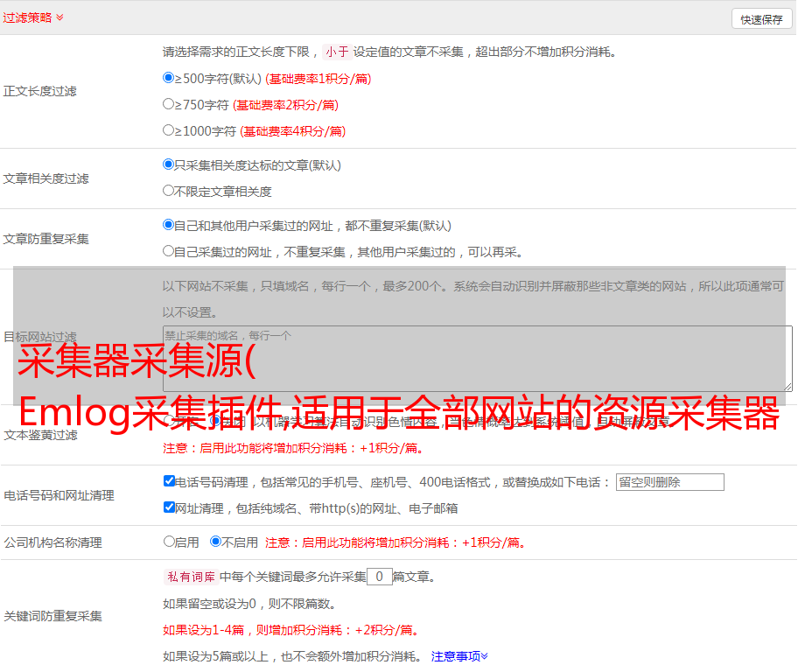
Task: Click the 电话号码和网址清理 row label
Action: coord(59,495)
